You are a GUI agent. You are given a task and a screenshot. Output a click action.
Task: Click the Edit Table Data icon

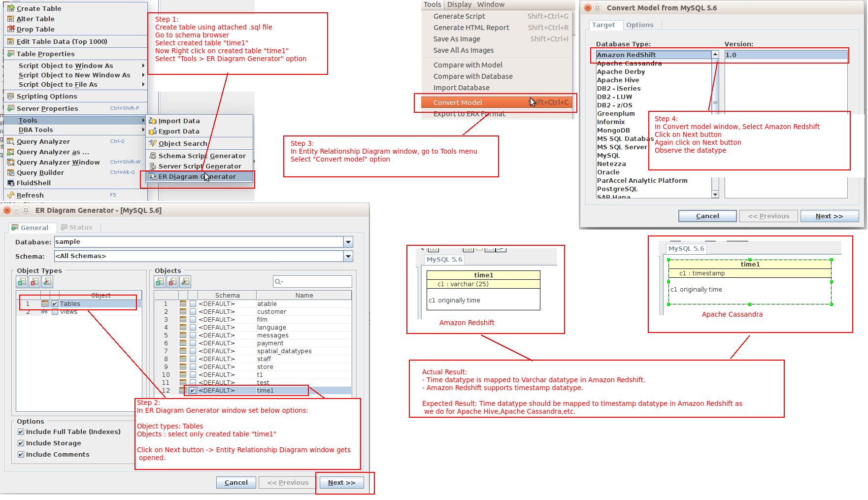pos(11,41)
